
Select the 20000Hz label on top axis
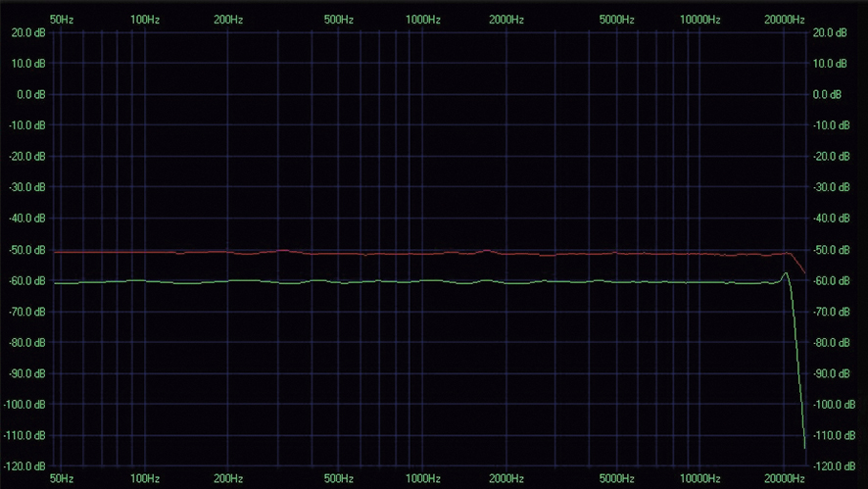click(785, 20)
